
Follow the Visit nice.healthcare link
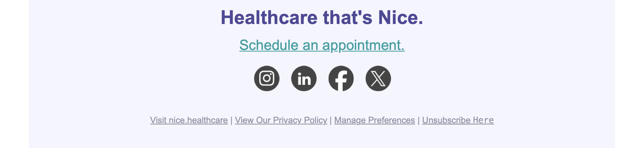[x=189, y=120]
